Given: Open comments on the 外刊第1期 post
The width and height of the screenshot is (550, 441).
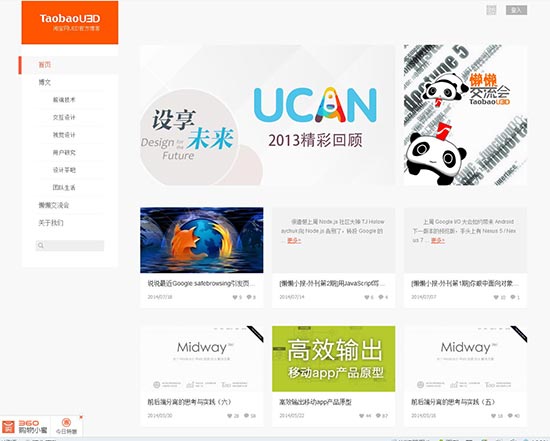Looking at the screenshot, I should point(513,297).
